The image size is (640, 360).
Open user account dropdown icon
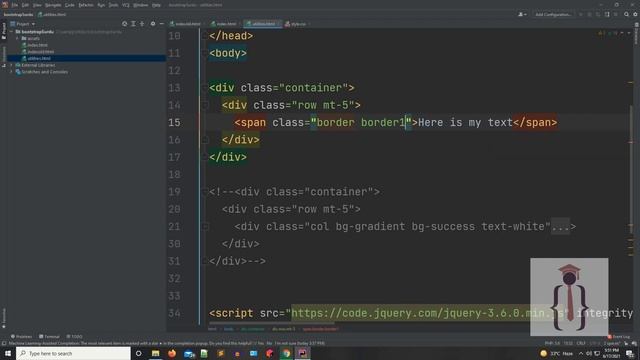tap(522, 15)
